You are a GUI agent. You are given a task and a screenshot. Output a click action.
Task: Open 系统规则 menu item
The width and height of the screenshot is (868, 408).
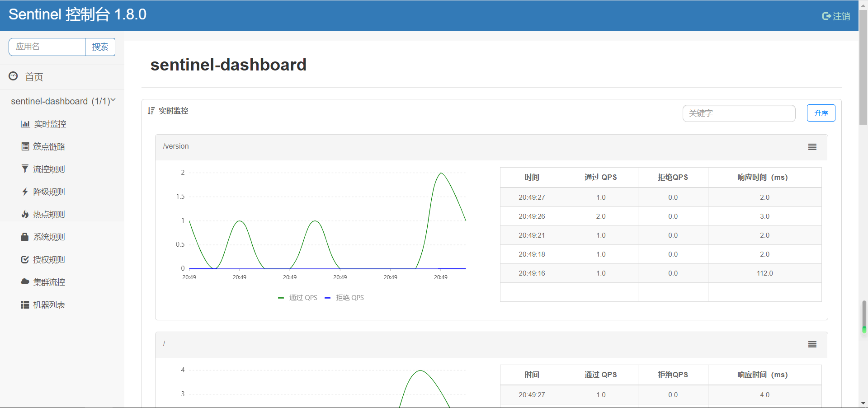pos(49,237)
